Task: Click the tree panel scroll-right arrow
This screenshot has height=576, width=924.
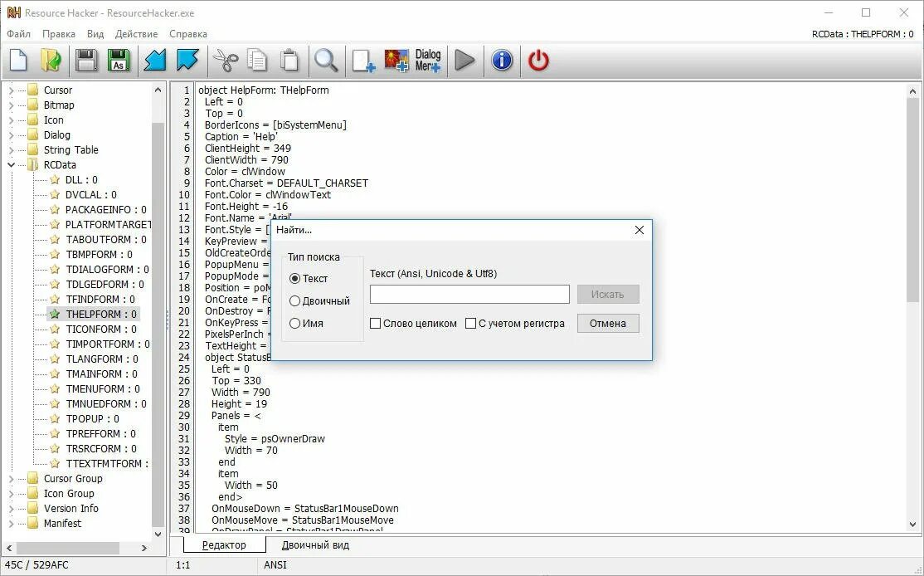Action: (143, 548)
